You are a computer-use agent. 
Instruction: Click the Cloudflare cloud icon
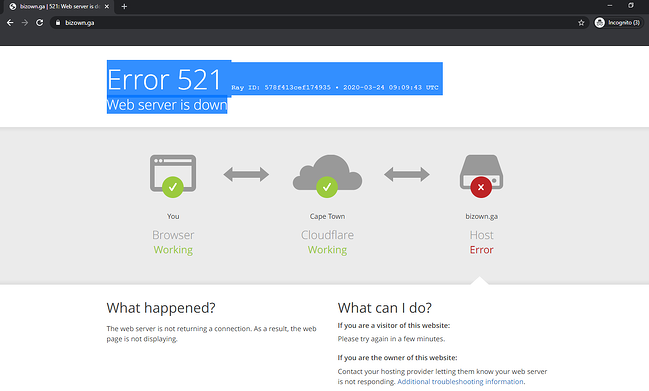coord(327,176)
